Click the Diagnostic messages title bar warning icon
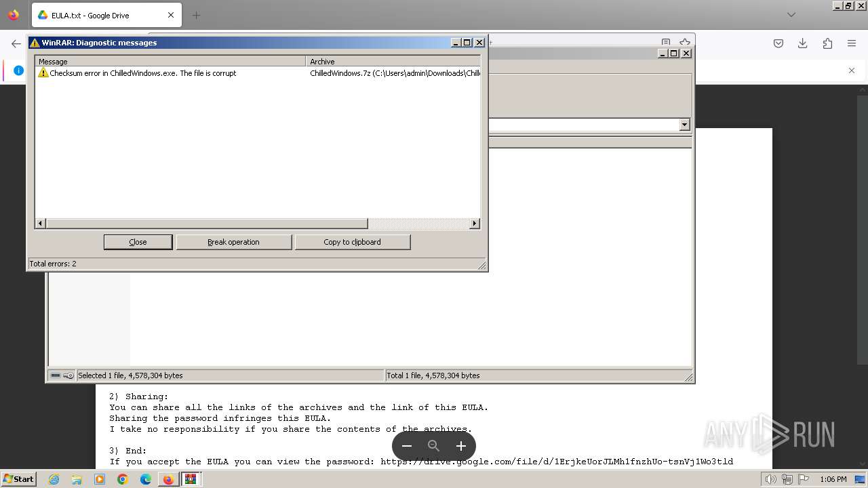 pyautogui.click(x=35, y=43)
